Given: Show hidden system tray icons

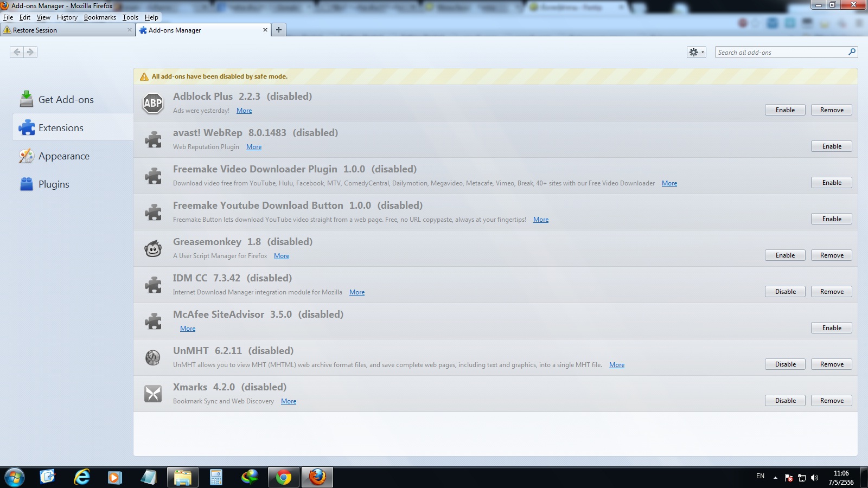Looking at the screenshot, I should click(775, 478).
